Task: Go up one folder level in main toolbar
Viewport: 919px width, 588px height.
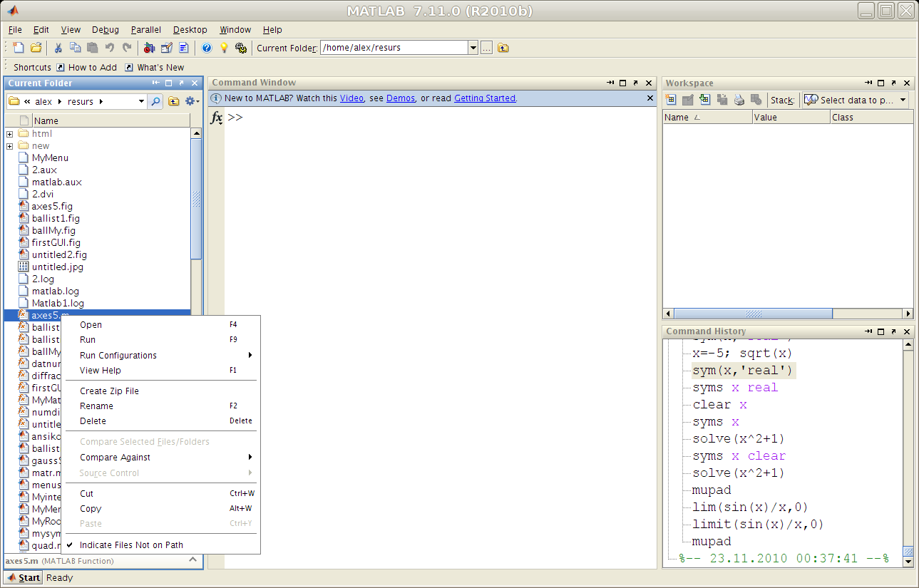Action: pos(503,48)
